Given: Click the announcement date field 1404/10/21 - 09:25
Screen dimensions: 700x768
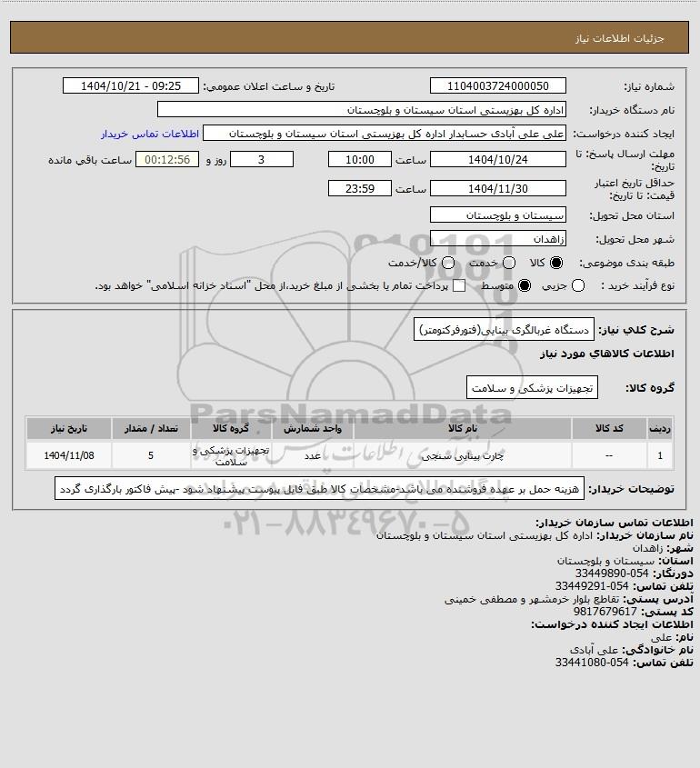Looking at the screenshot, I should [131, 85].
